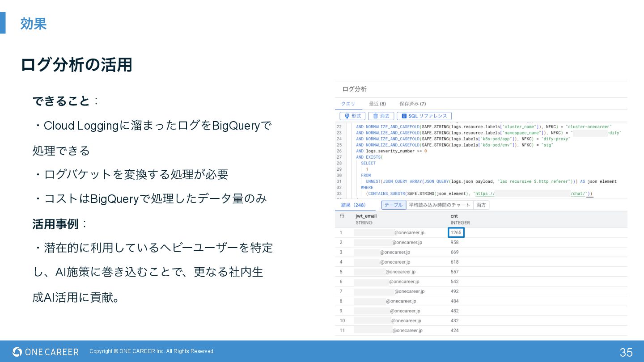Viewport: 644px width, 362px height.
Task: Click the trash icon in 消去 button
Action: [x=375, y=116]
